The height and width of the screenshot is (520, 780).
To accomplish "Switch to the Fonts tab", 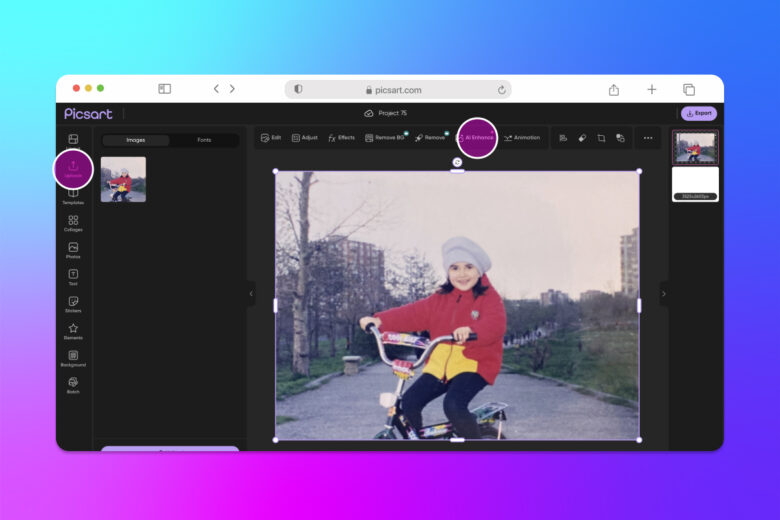I will 204,140.
